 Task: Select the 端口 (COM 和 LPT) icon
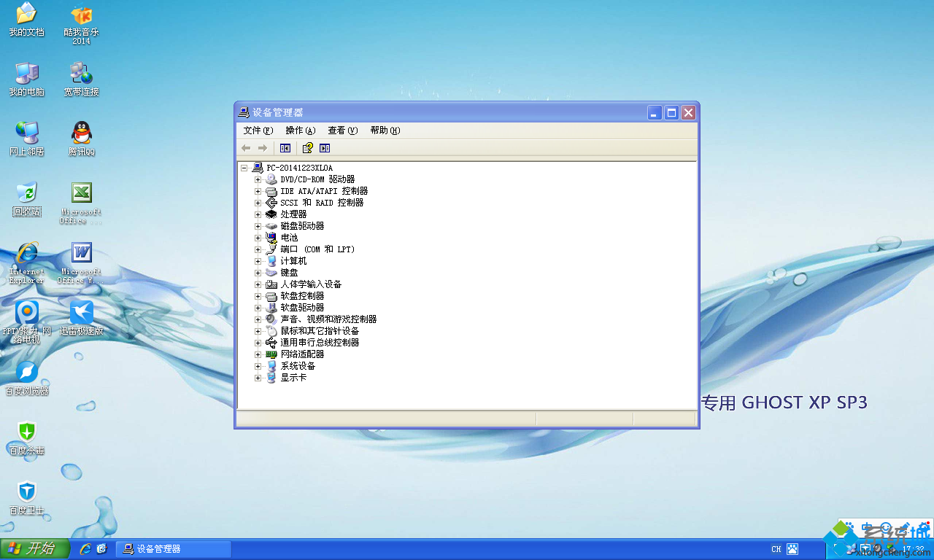271,249
